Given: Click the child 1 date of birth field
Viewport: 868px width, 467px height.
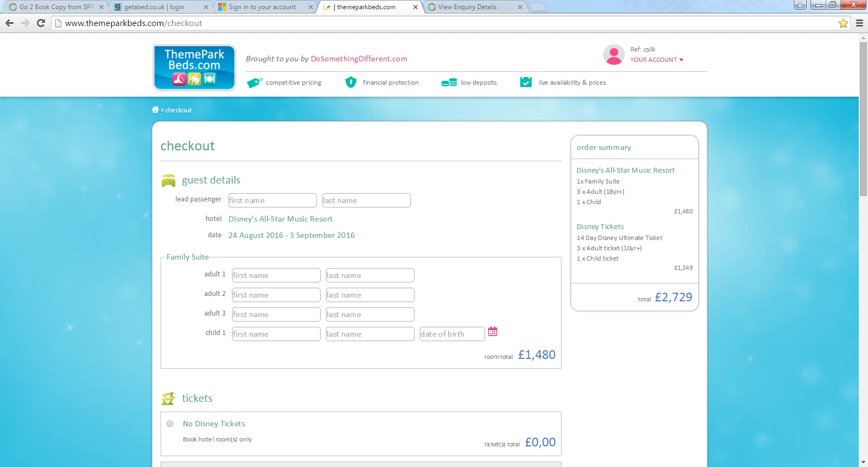Looking at the screenshot, I should point(452,334).
